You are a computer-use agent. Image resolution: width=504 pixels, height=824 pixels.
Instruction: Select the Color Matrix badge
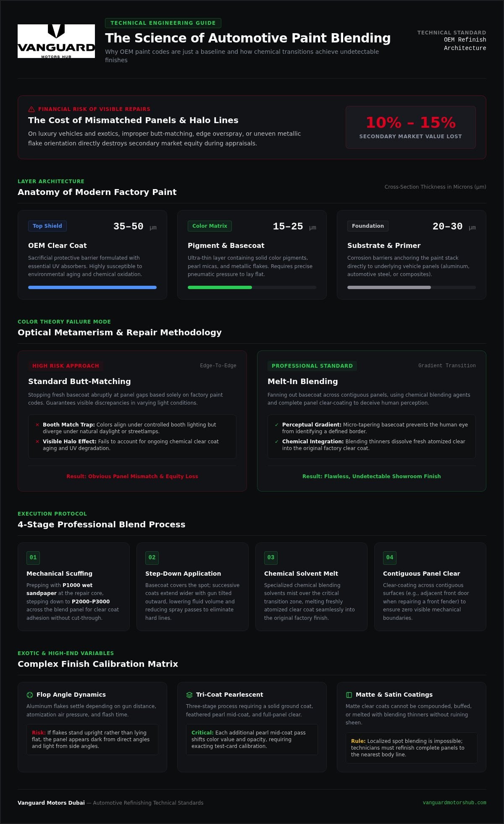(x=210, y=226)
